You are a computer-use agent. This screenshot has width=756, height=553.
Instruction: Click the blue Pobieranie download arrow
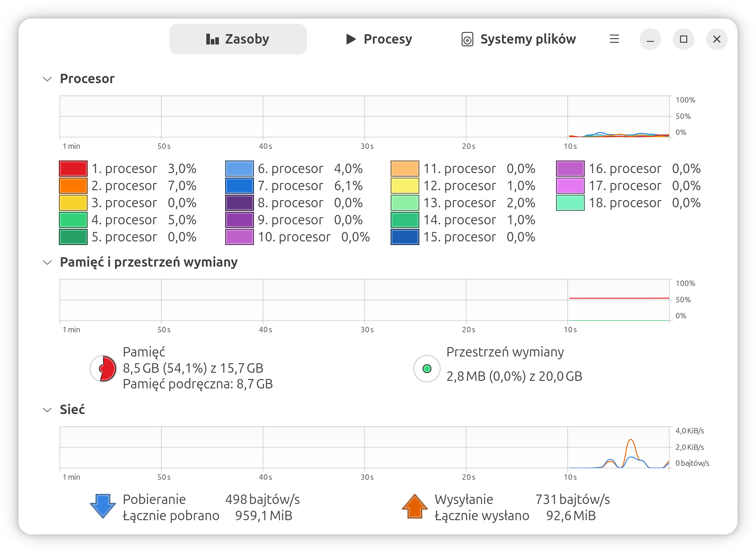pyautogui.click(x=102, y=506)
